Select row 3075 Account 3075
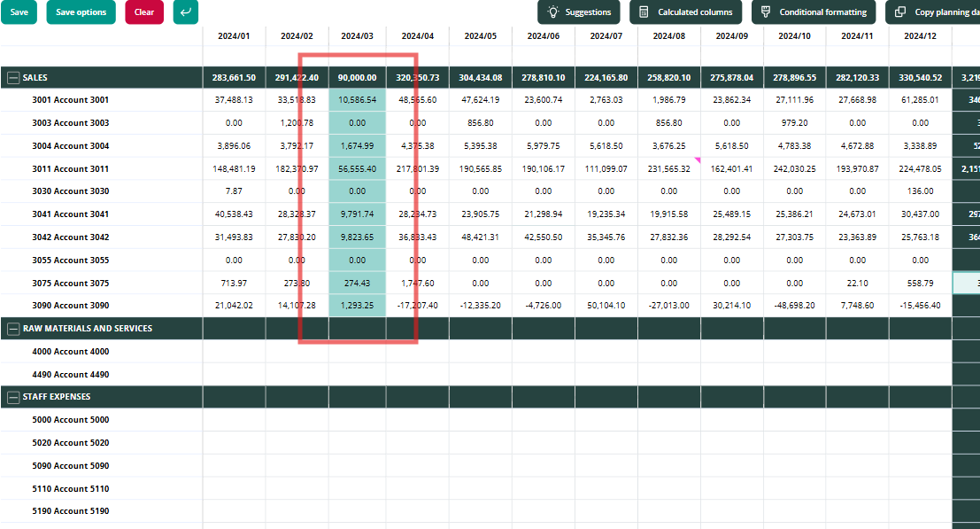This screenshot has width=980, height=529. coord(71,284)
